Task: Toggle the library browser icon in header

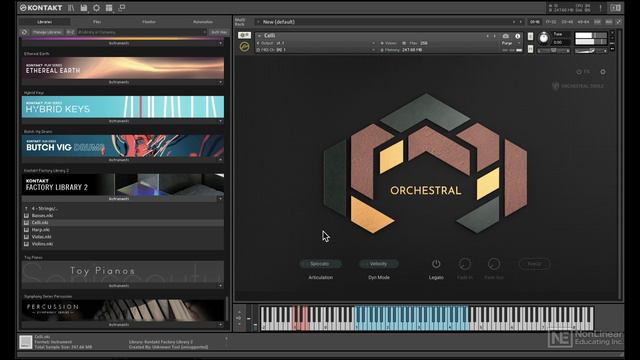Action: click(x=71, y=8)
